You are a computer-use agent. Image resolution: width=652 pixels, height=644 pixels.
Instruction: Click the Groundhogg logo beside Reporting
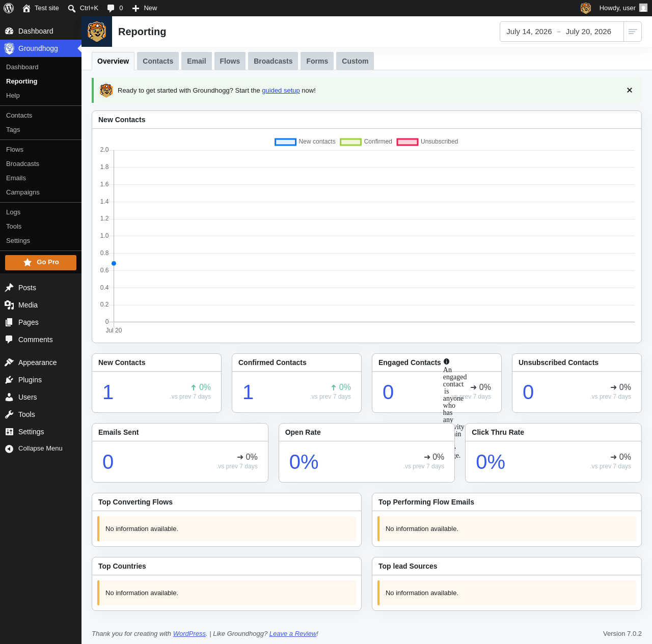coord(97,32)
